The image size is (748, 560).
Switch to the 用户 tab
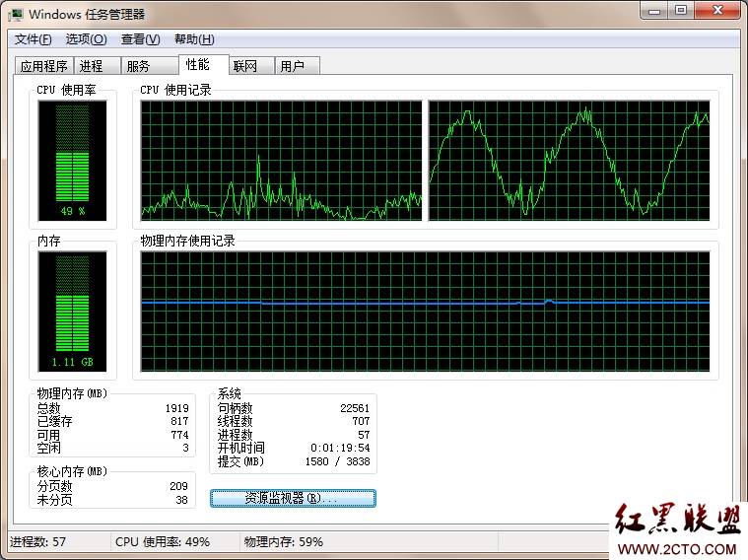297,66
